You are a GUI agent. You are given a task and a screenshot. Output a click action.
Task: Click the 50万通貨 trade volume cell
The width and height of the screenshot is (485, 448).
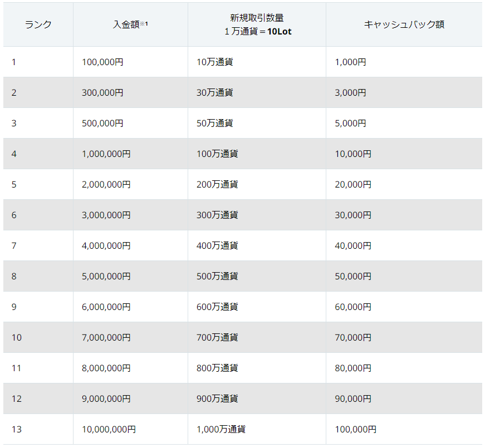(x=214, y=123)
